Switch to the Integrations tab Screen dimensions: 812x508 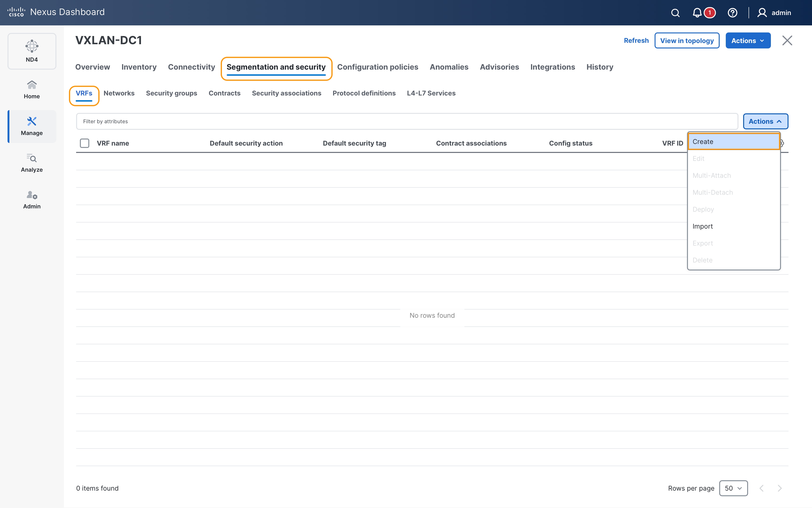pos(553,67)
